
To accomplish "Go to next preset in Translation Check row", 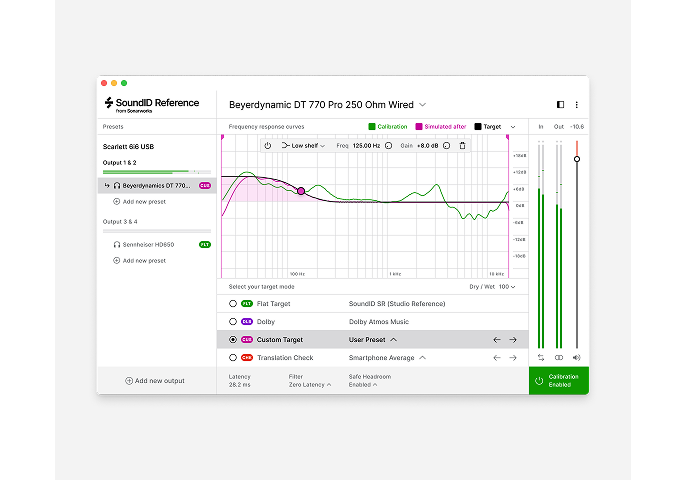I will tap(513, 357).
